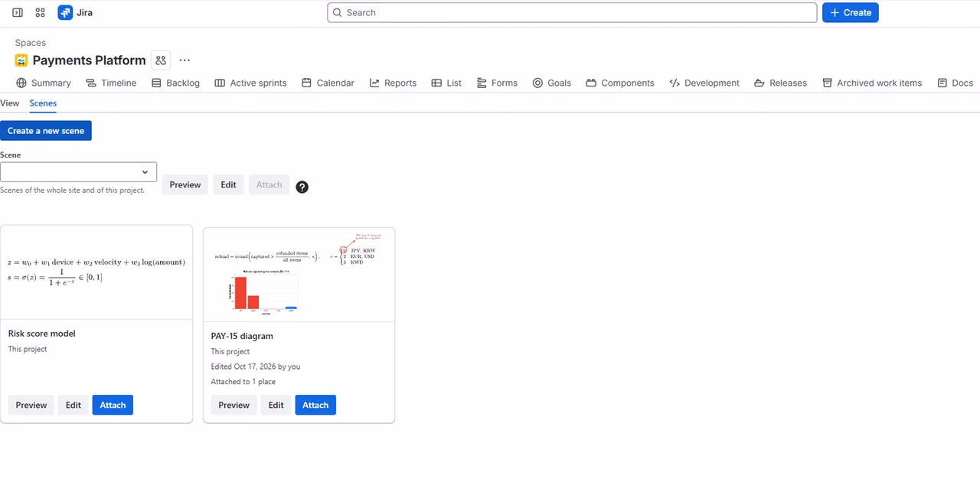Switch to the List tab
The width and height of the screenshot is (980, 479).
[446, 83]
